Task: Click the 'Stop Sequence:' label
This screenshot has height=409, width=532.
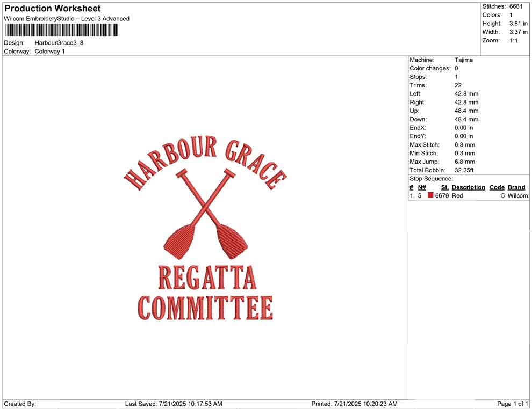Action: tap(431, 179)
